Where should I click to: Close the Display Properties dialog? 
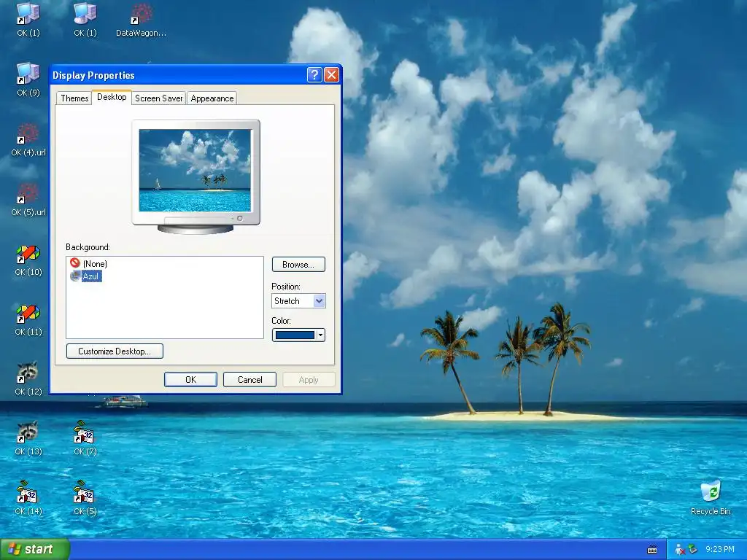coord(331,75)
